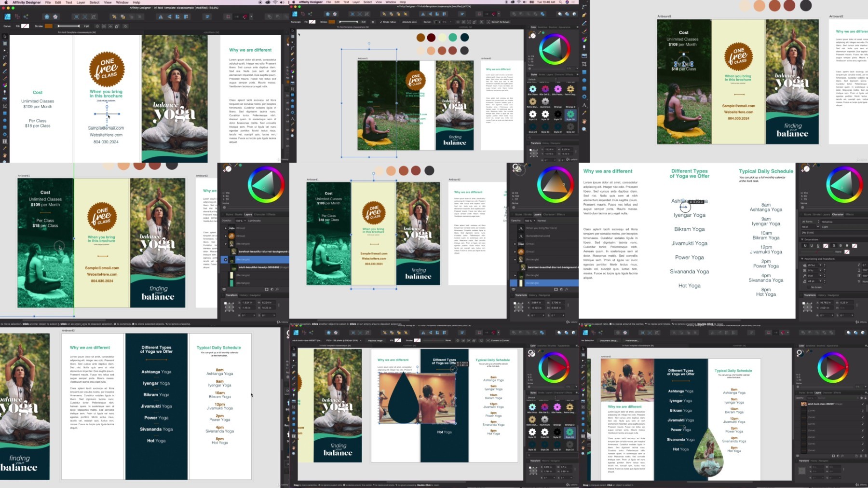868x488 pixels.
Task: Click the layer effects fx icon in the Luminosity panel
Action: [277, 290]
